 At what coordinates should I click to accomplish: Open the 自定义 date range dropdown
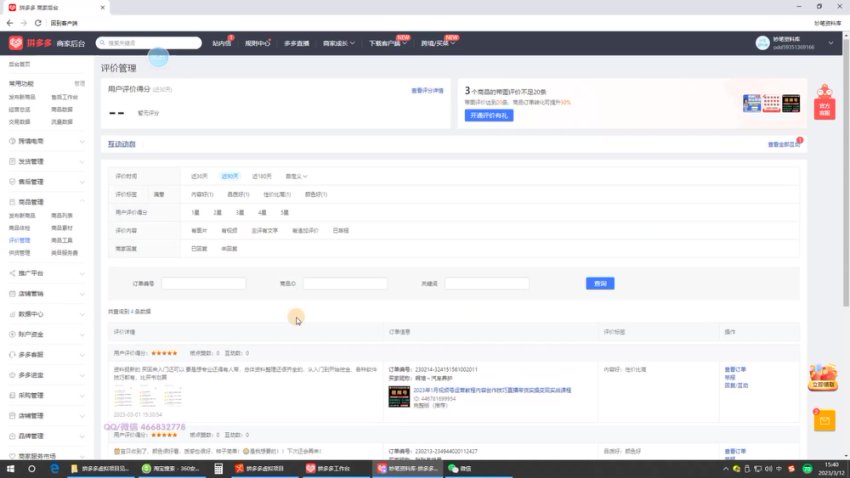point(296,176)
